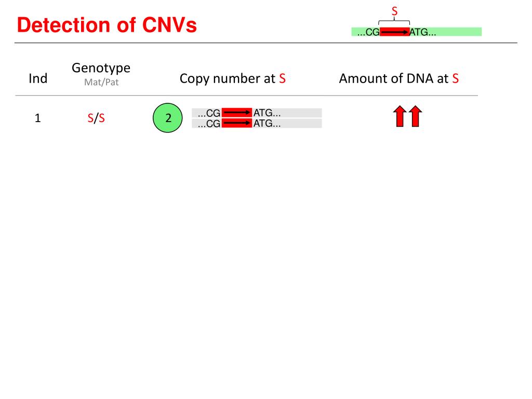Select the red arrow segment in green reference sequence
The height and width of the screenshot is (399, 532).
pos(395,32)
